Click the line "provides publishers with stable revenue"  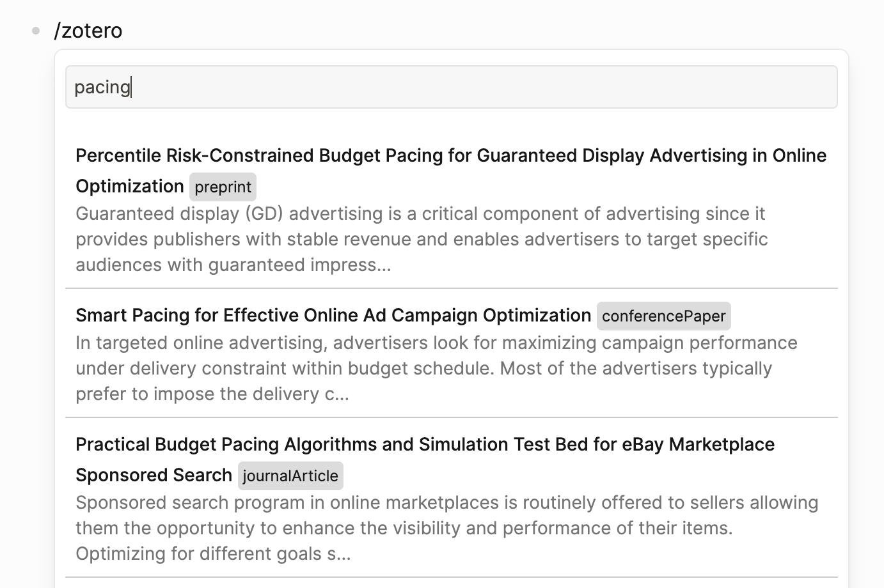coord(421,239)
